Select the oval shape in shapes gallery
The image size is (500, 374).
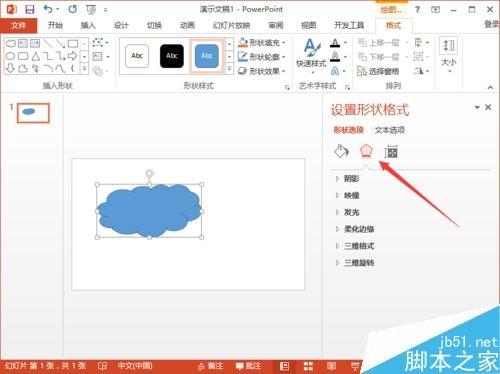pyautogui.click(x=10, y=56)
